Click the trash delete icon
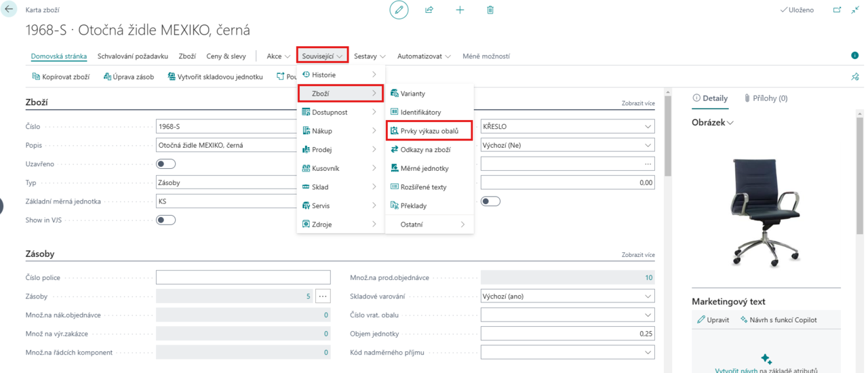Image resolution: width=868 pixels, height=373 pixels. click(490, 10)
